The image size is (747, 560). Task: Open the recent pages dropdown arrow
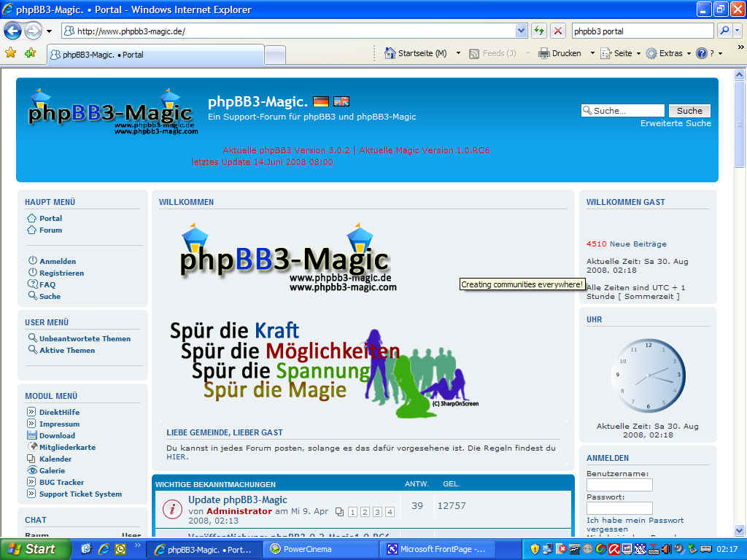(49, 31)
